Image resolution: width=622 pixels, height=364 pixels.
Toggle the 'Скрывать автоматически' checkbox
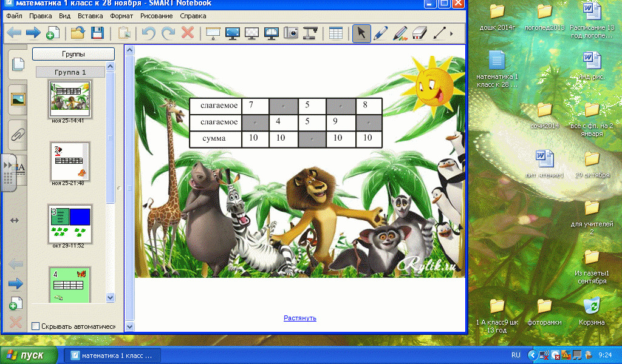pyautogui.click(x=36, y=326)
